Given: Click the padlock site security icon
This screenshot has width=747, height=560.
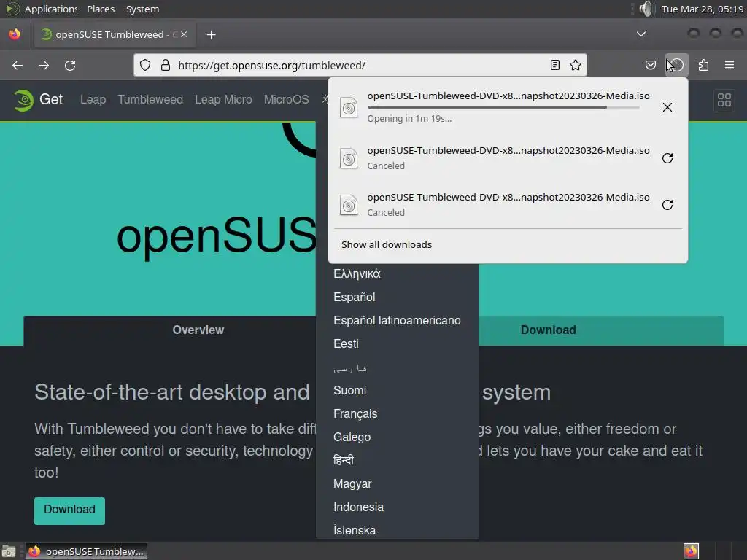Looking at the screenshot, I should [x=166, y=65].
